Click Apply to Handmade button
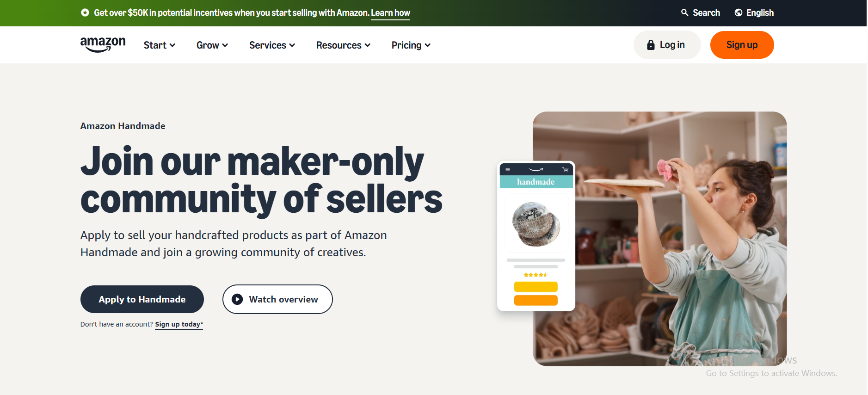 (x=142, y=299)
